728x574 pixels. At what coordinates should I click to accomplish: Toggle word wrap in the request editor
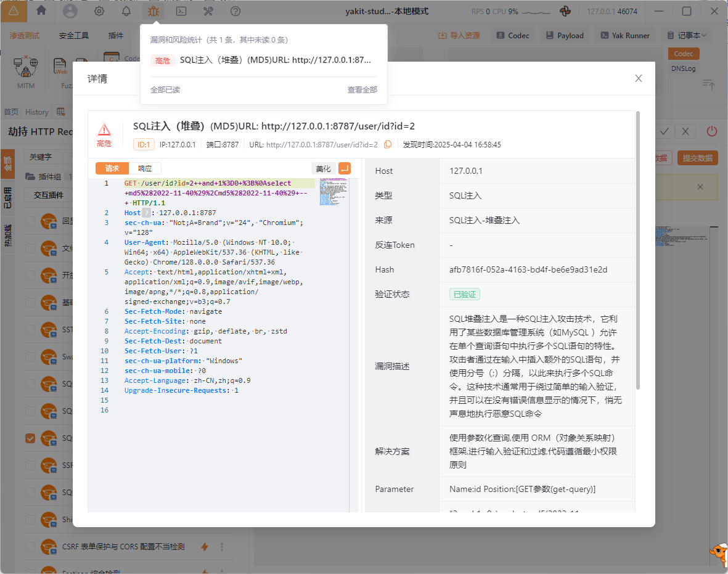pyautogui.click(x=345, y=168)
